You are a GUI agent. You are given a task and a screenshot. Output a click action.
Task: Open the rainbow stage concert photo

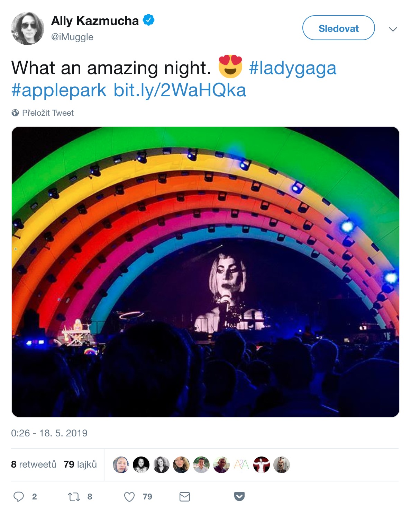[206, 272]
